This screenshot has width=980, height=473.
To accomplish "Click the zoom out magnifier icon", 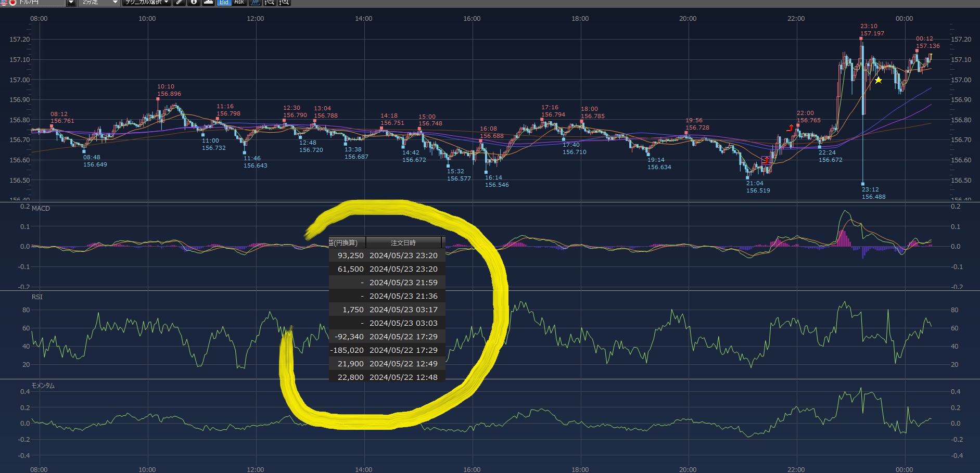I will tap(270, 3).
